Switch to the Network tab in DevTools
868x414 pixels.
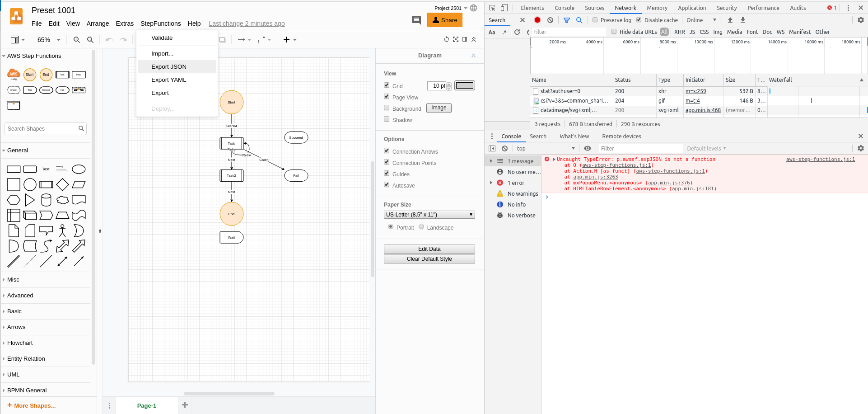coord(625,8)
